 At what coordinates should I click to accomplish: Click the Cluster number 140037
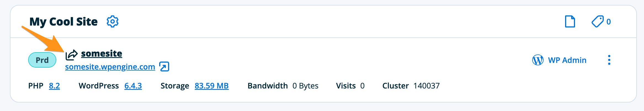[426, 86]
